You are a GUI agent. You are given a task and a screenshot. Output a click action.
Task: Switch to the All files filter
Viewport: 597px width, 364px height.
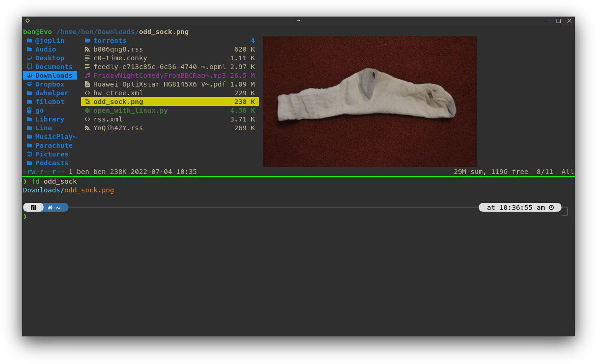coord(568,171)
